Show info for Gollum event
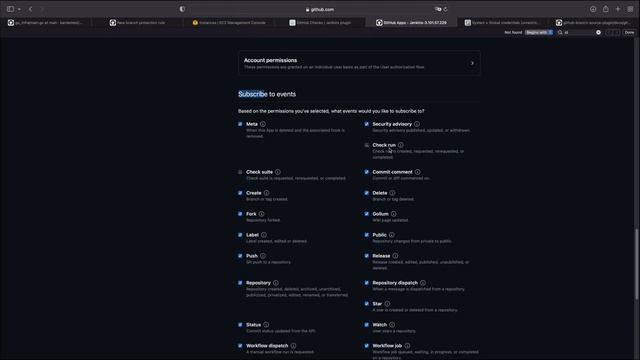640x360 pixels. pyautogui.click(x=393, y=214)
